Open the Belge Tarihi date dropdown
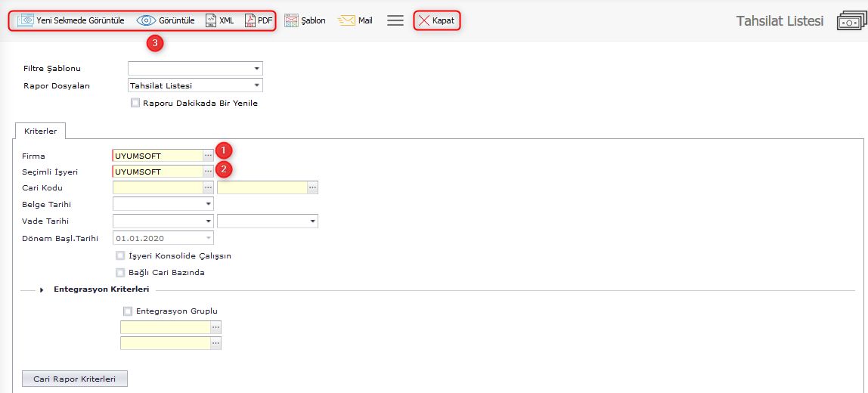Viewport: 868px width, 393px height. (208, 204)
